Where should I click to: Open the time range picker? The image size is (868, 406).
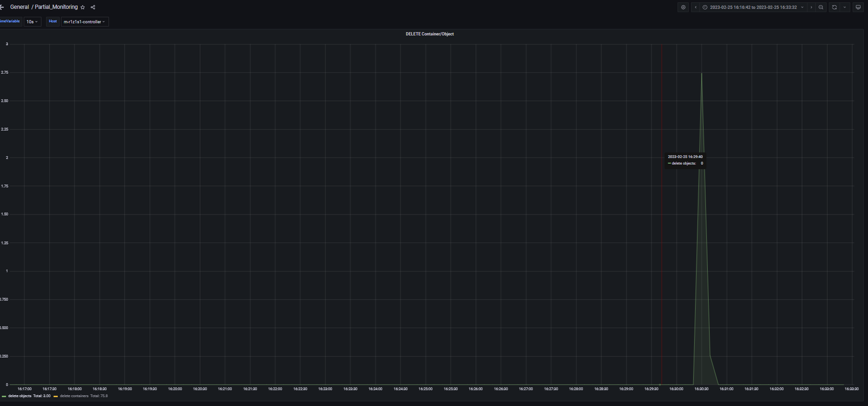coord(753,7)
